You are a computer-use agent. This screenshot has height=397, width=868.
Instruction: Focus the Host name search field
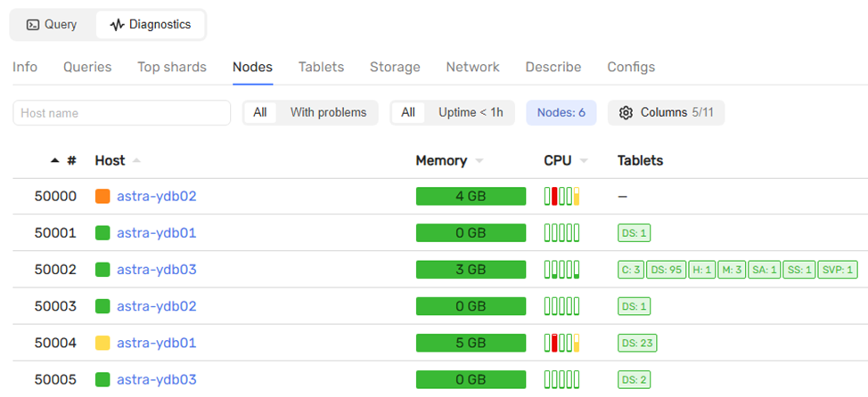[121, 113]
